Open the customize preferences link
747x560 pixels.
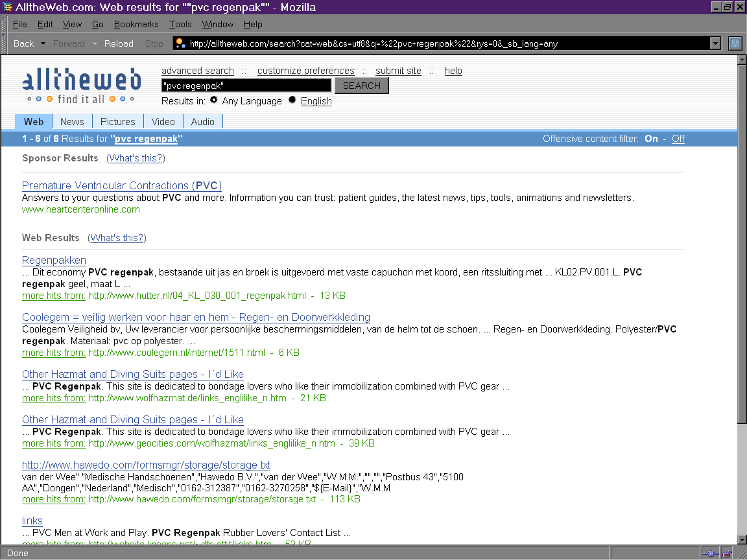tap(306, 71)
